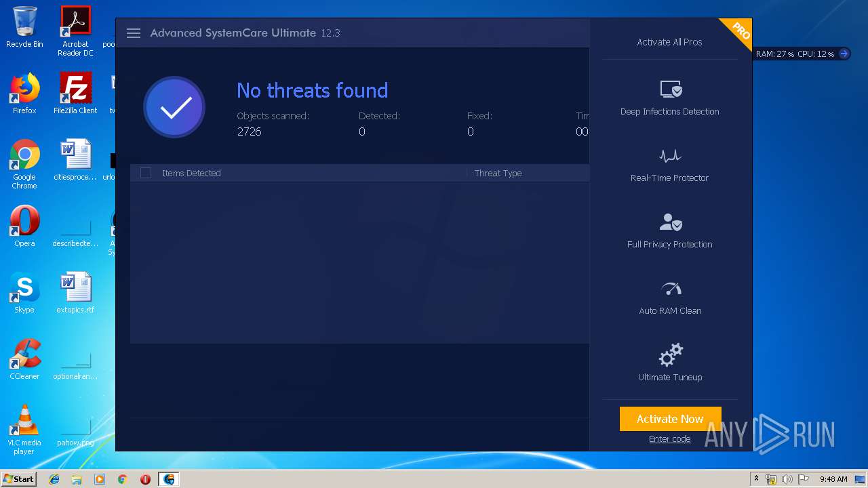Launch CCleaner desktop shortcut

24,359
